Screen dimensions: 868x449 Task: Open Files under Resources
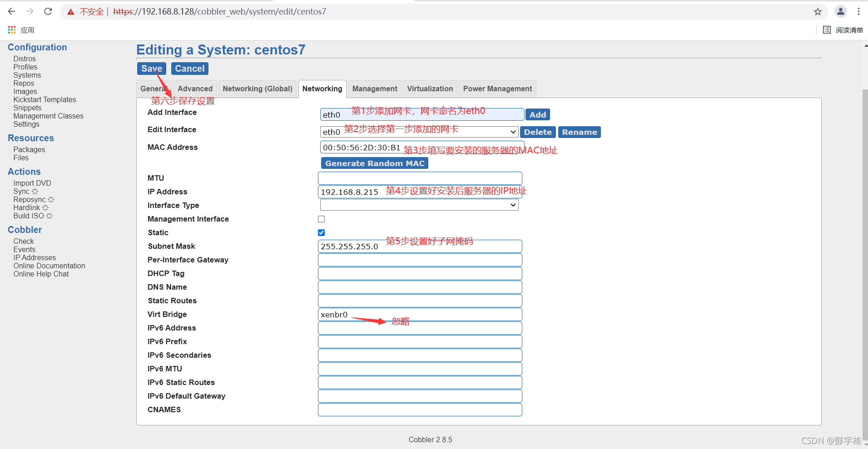click(x=21, y=158)
